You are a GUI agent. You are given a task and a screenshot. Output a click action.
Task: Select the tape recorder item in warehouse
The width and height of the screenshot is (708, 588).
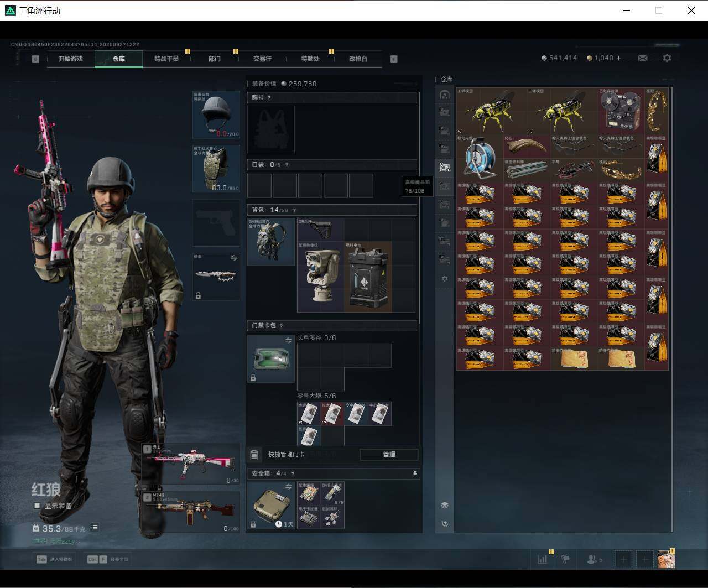pyautogui.click(x=622, y=111)
